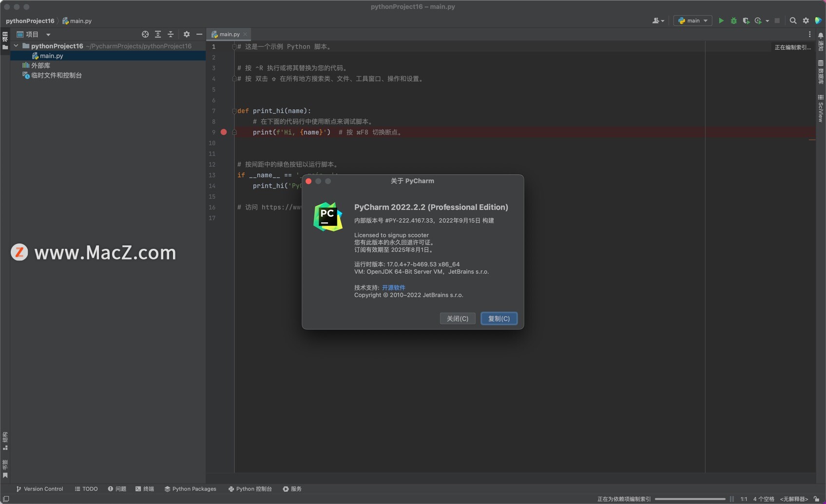Image resolution: width=826 pixels, height=504 pixels.
Task: Open the 项目 view selector dropdown
Action: (x=34, y=34)
